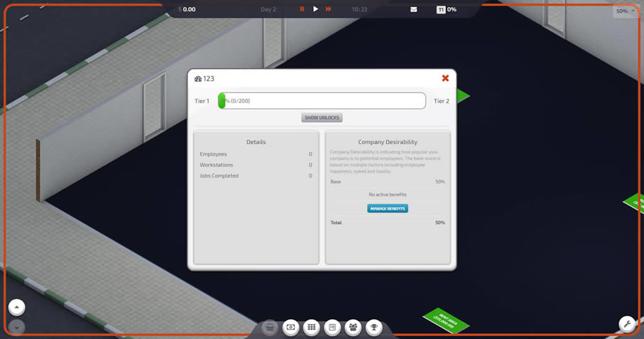Screen dimensions: 644x339
Task: Open the mail envelope icon
Action: (413, 9)
